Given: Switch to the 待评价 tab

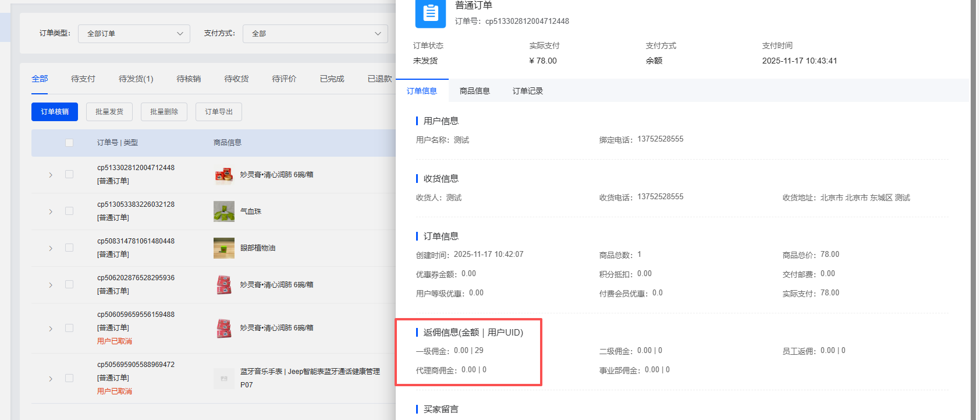Looking at the screenshot, I should coord(284,79).
